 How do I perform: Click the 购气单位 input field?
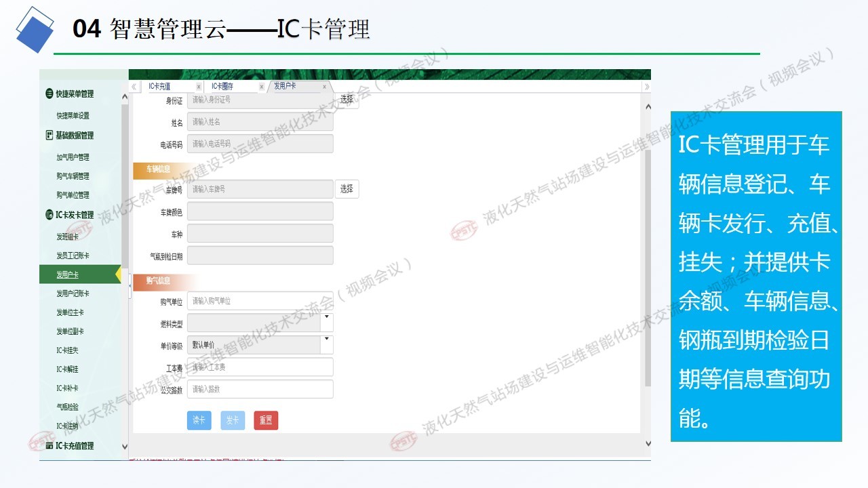[x=260, y=300]
